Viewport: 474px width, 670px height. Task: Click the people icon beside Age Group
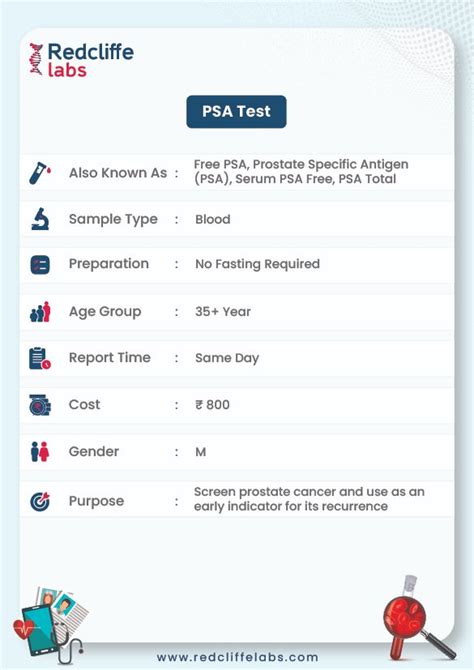tap(40, 311)
